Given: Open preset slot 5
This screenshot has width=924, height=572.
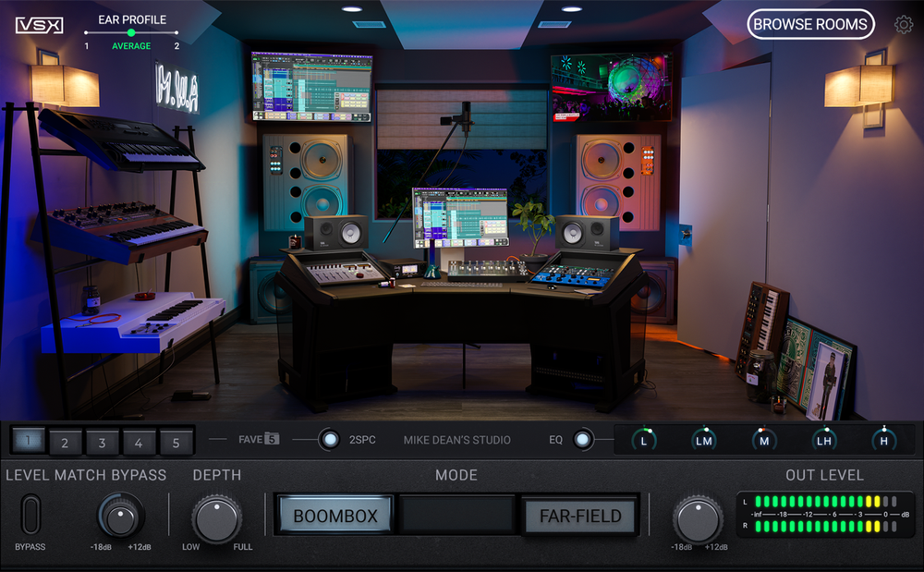Looking at the screenshot, I should 176,443.
